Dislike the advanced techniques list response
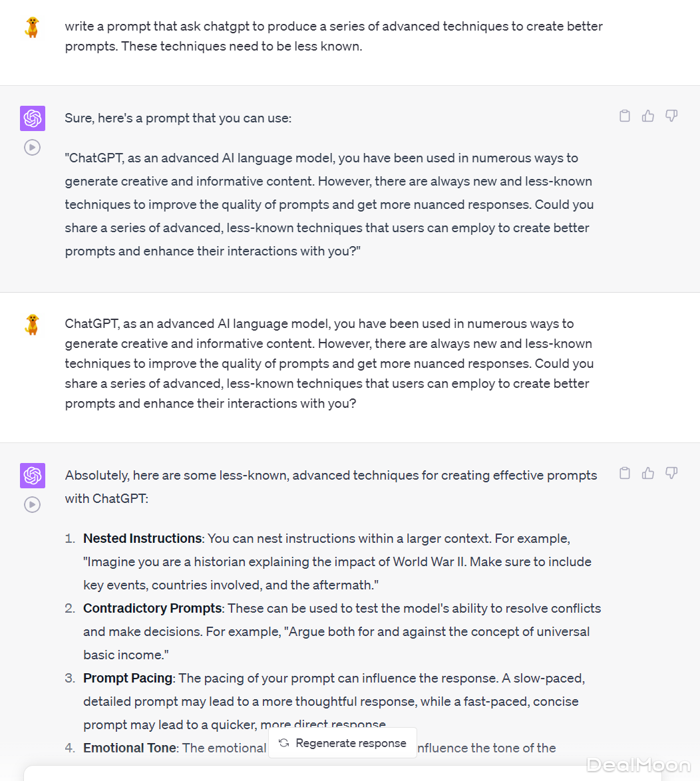 pos(671,474)
